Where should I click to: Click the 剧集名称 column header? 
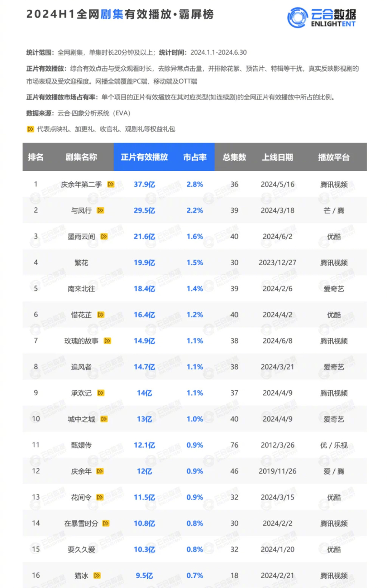coord(81,157)
